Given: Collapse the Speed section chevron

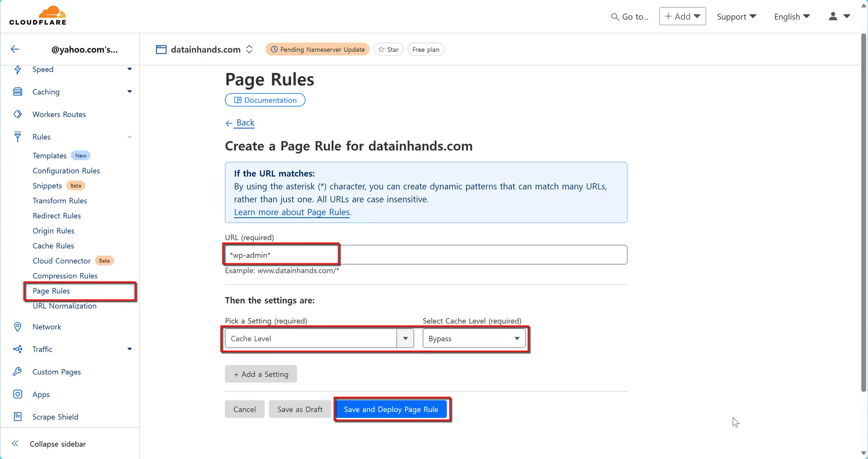Looking at the screenshot, I should (129, 69).
